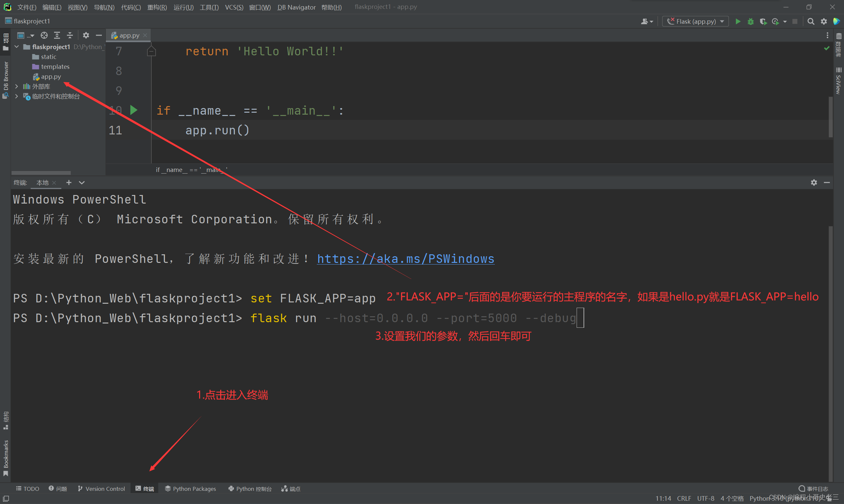Switch to the Python Packages tab

point(190,489)
